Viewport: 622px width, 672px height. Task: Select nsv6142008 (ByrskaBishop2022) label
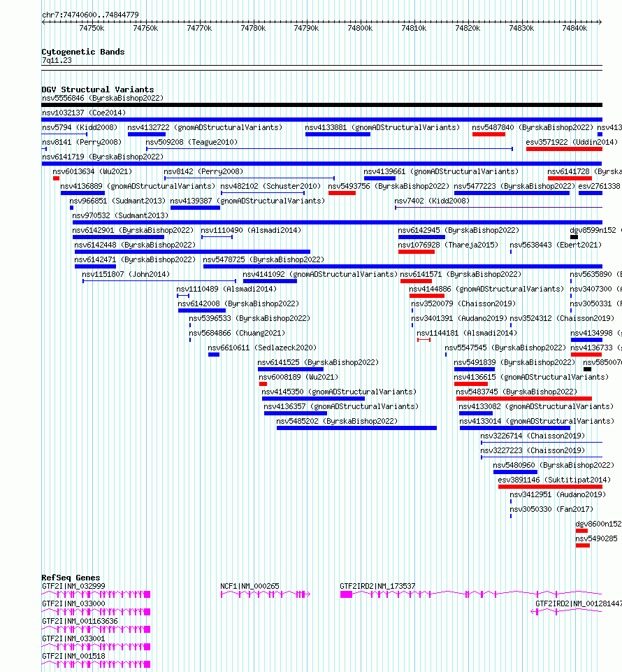click(238, 303)
